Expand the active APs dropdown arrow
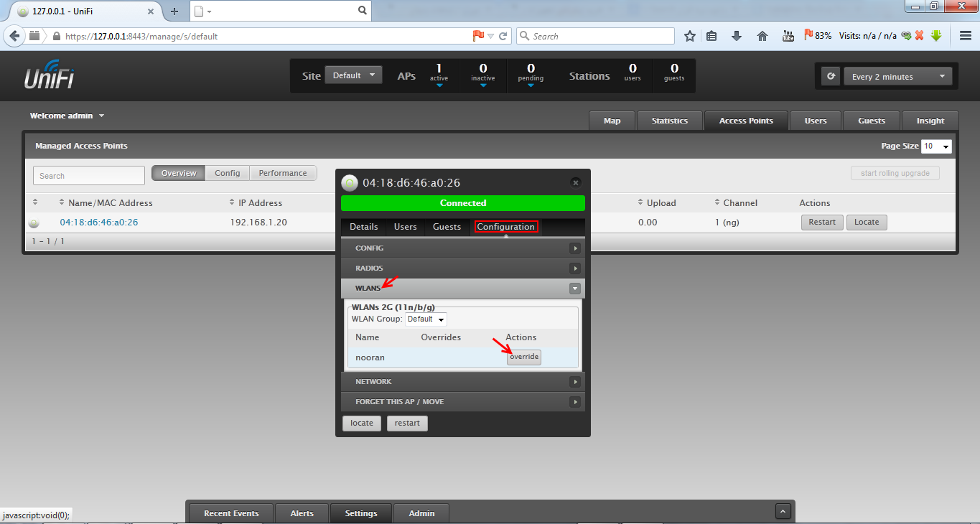Viewport: 980px width, 524px height. point(439,85)
